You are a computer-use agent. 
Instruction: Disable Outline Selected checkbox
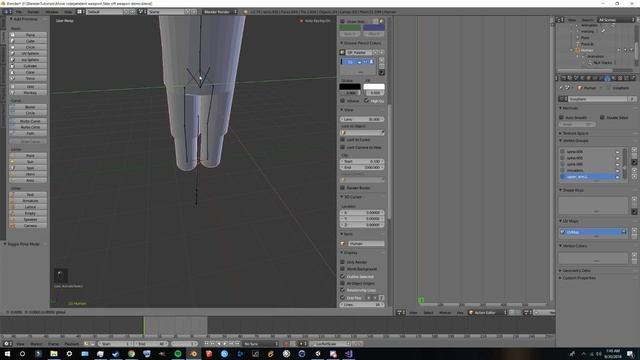coord(343,276)
